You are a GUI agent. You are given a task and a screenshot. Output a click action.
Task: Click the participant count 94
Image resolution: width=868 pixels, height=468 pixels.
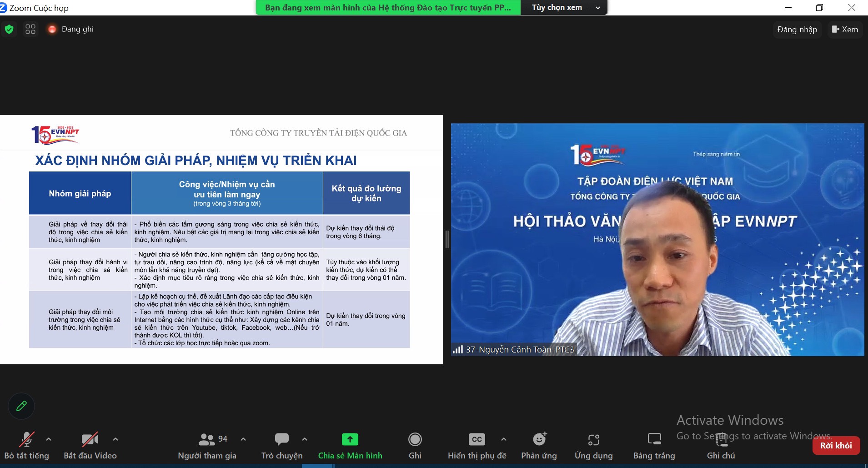click(223, 439)
